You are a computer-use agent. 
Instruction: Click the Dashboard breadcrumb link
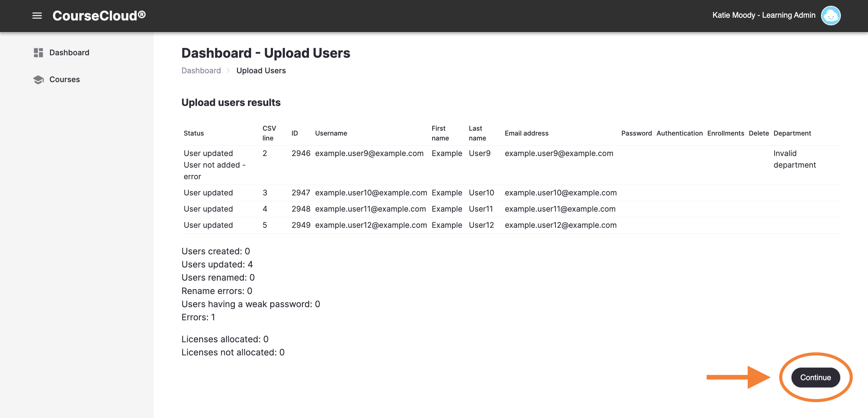point(201,71)
